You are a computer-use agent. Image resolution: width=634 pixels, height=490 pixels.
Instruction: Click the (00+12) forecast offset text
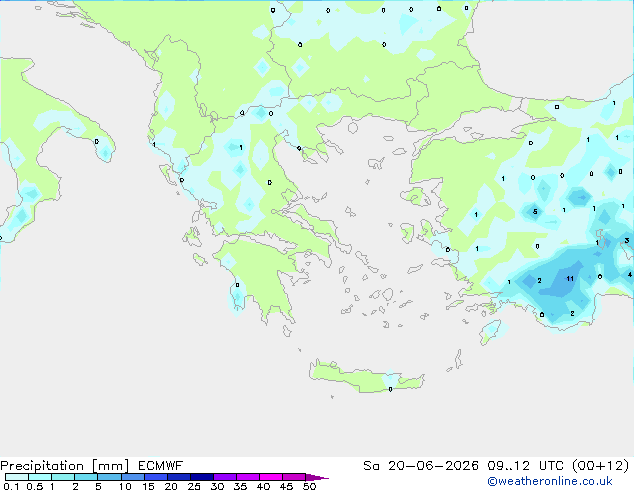point(601,466)
